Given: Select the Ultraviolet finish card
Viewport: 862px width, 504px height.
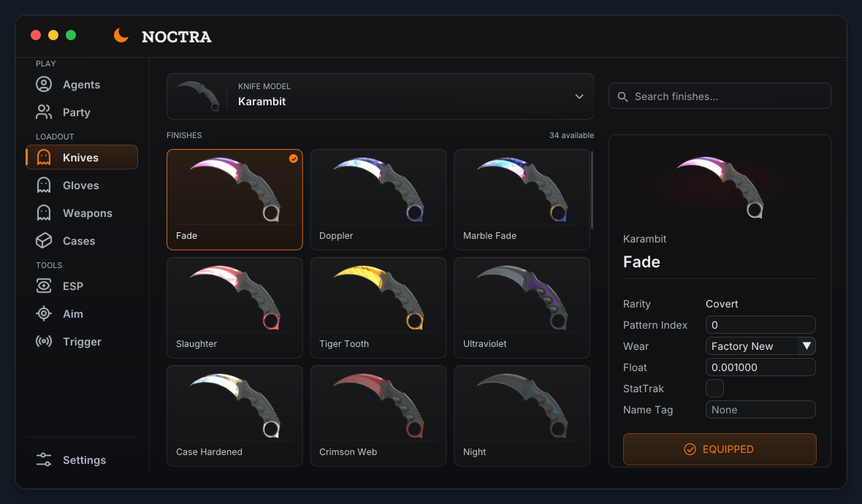Looking at the screenshot, I should [x=522, y=308].
